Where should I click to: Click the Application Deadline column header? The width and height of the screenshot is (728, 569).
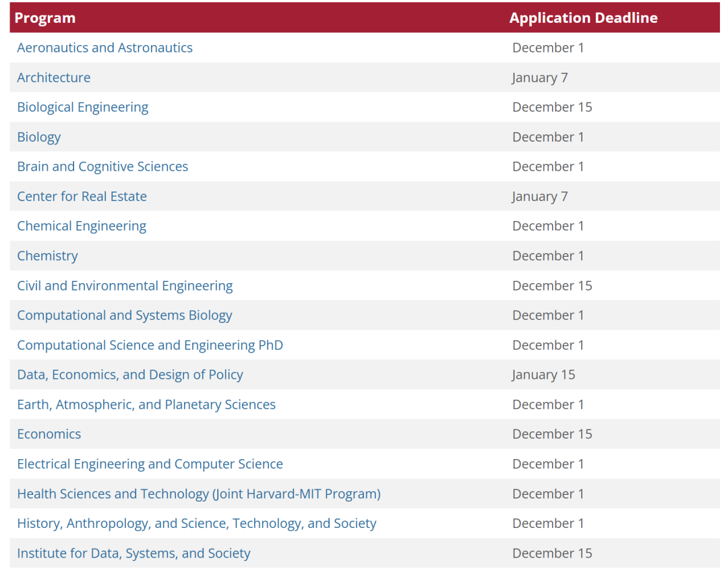pos(583,18)
